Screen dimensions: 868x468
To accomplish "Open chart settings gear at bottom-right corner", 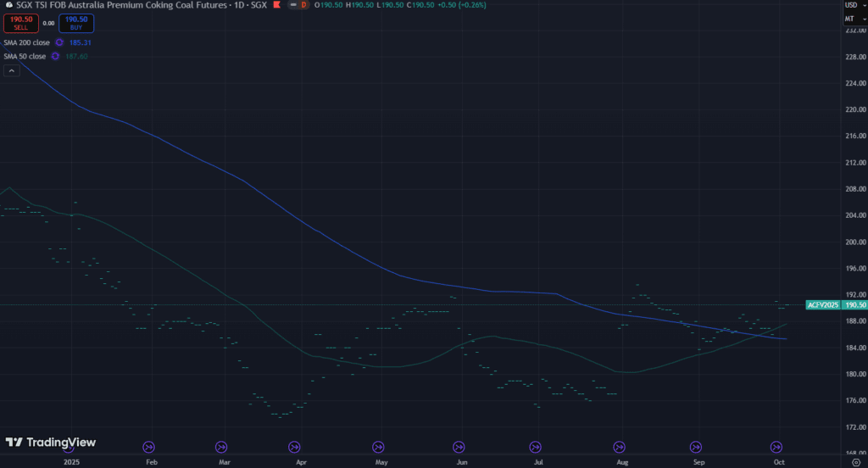I will [855, 463].
